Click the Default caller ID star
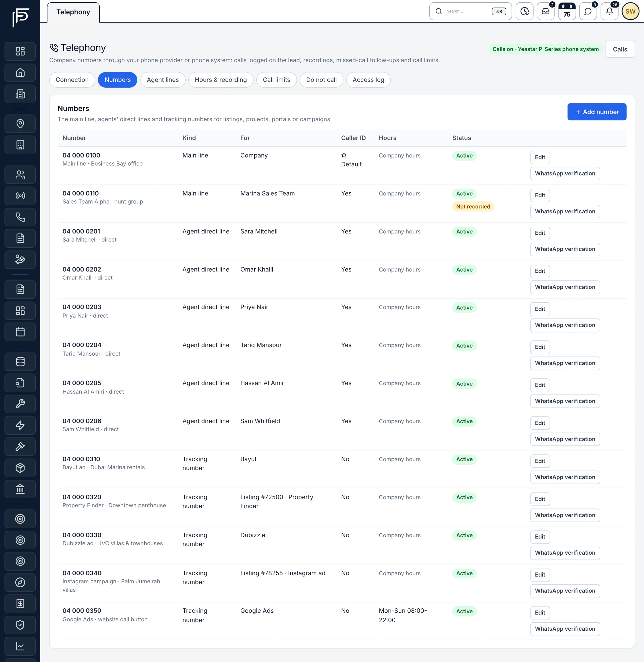The height and width of the screenshot is (662, 644). [x=344, y=155]
